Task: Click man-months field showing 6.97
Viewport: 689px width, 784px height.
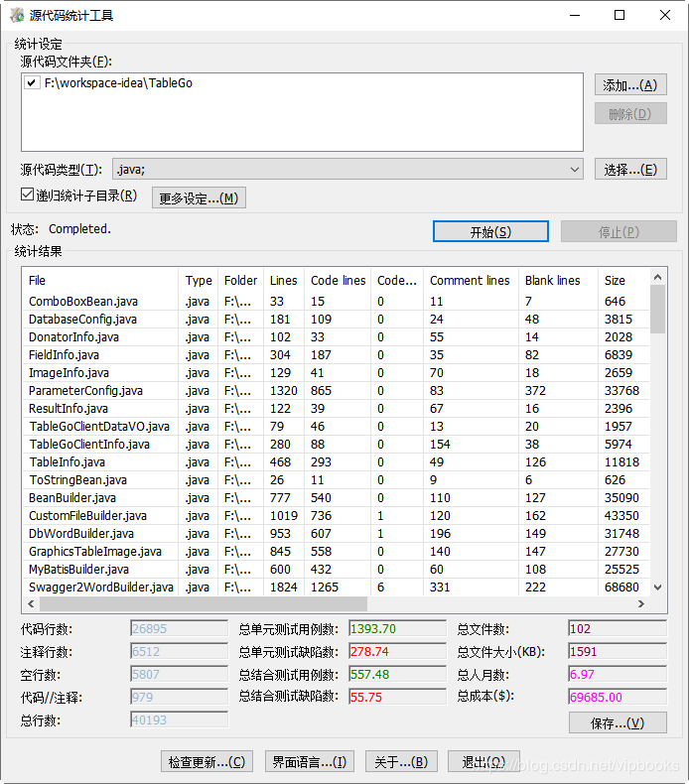Action: [x=618, y=674]
